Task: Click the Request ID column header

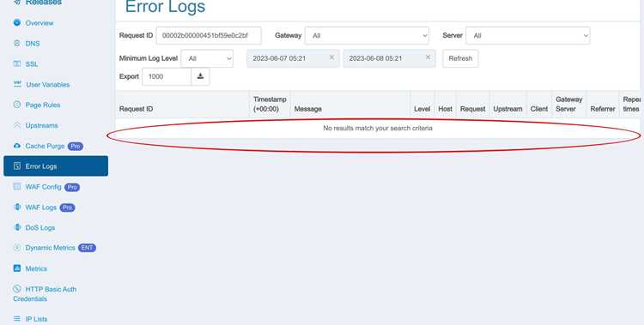Action: [x=136, y=109]
